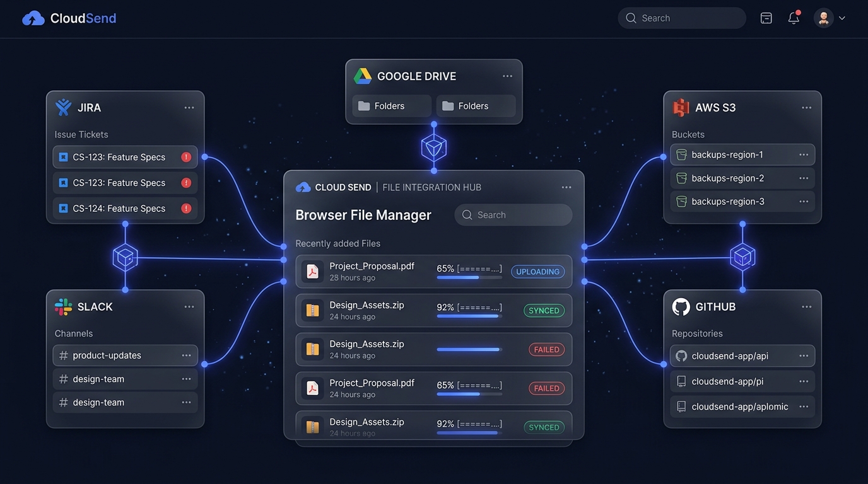Click the user avatar picture
The image size is (868, 484).
pos(824,18)
